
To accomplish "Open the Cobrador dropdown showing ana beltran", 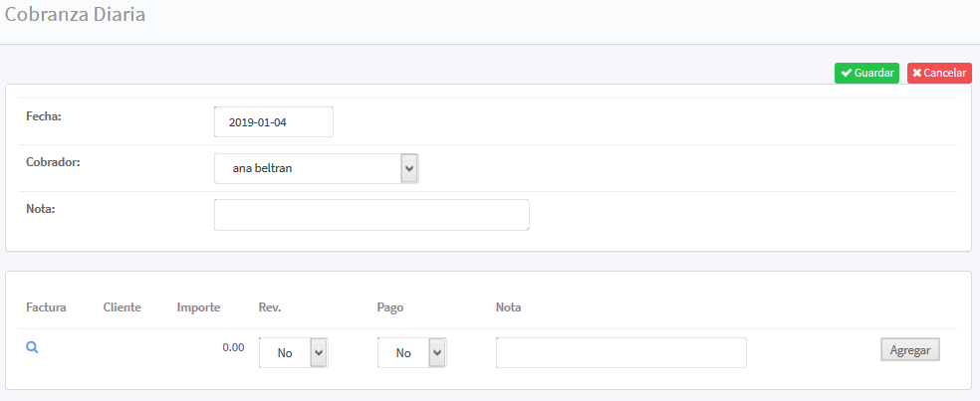I will coord(316,168).
